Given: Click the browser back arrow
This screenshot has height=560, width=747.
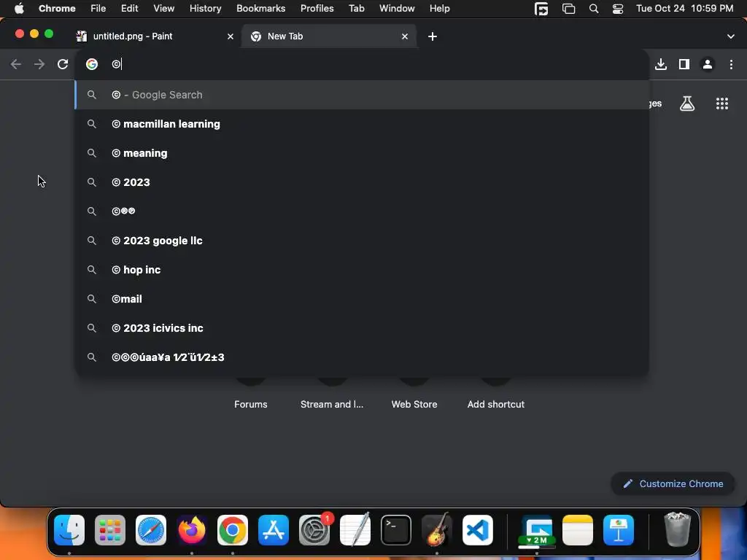Looking at the screenshot, I should pos(16,64).
